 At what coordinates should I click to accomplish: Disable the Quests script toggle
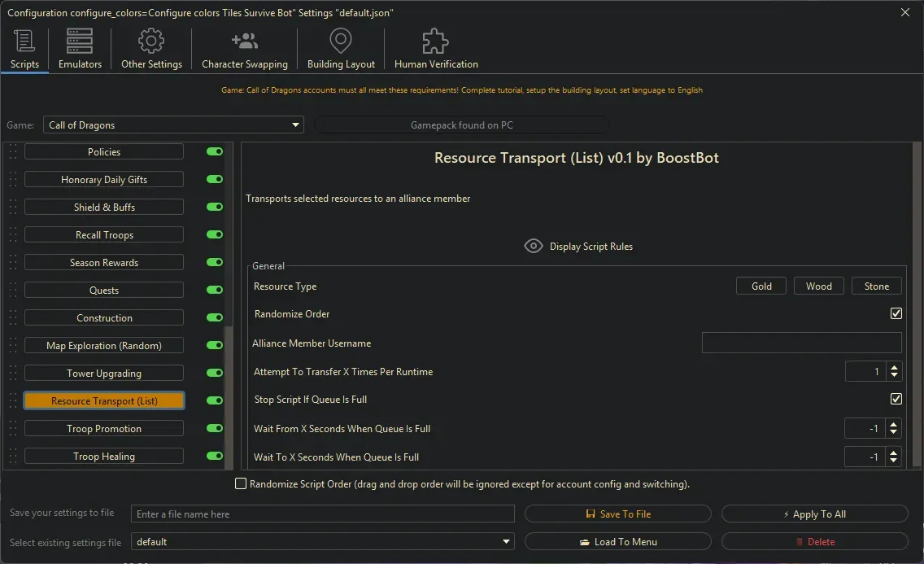point(213,290)
